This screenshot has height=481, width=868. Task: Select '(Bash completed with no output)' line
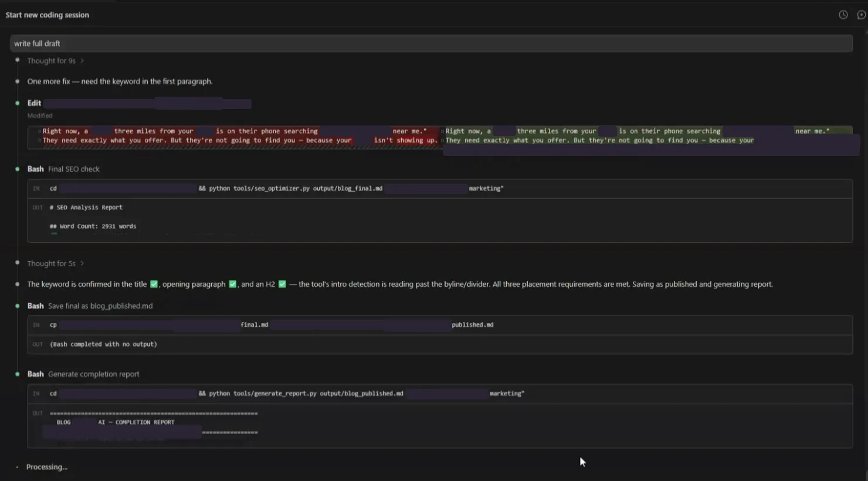103,344
